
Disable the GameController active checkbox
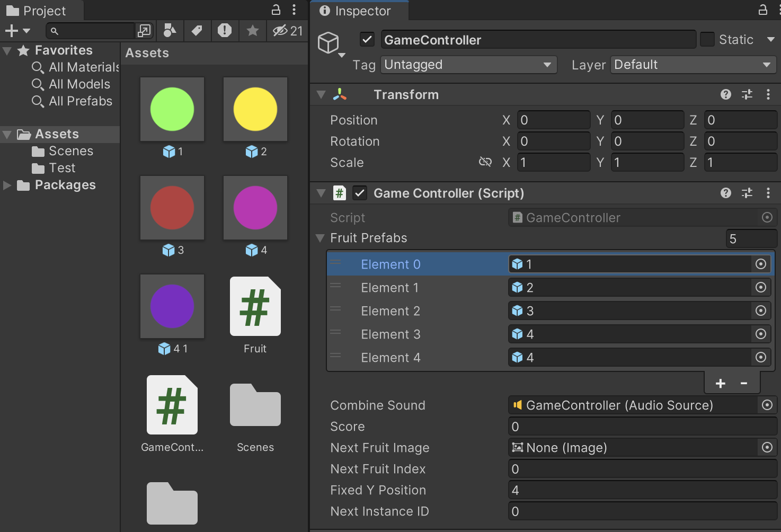pyautogui.click(x=367, y=40)
